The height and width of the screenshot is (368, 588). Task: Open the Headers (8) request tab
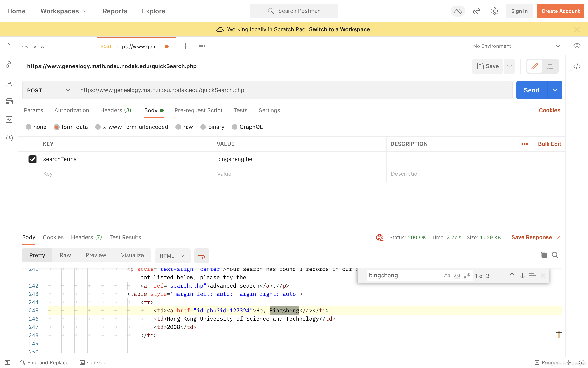(116, 110)
